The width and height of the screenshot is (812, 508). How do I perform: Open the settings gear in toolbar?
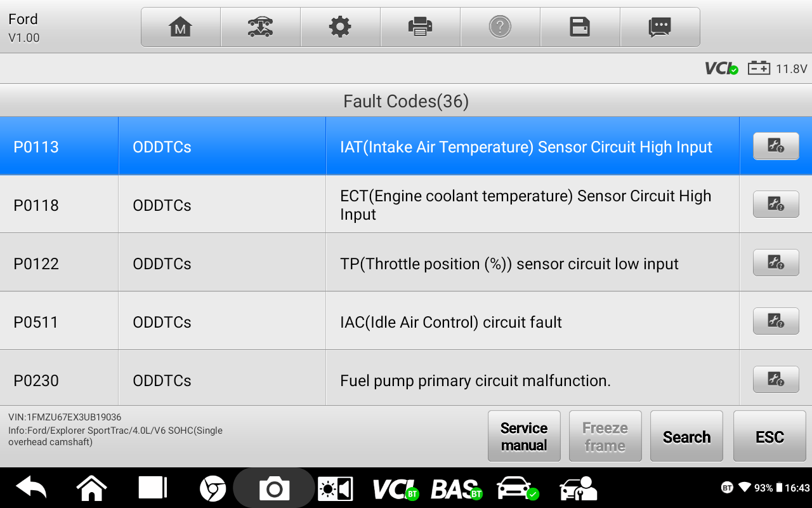click(x=340, y=27)
